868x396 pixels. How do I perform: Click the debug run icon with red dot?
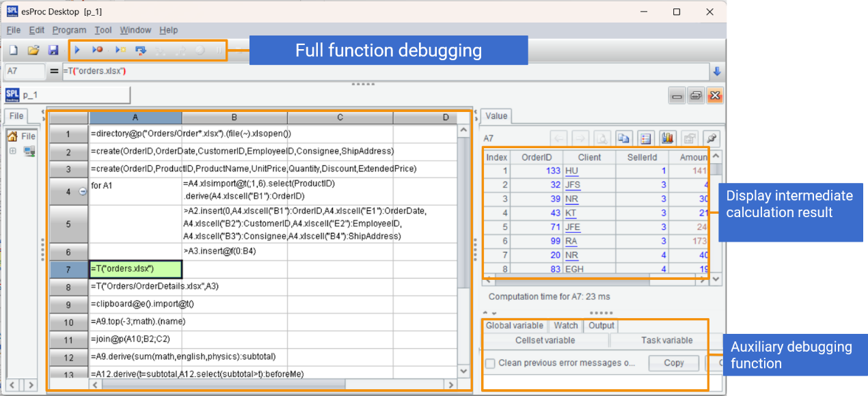pyautogui.click(x=98, y=50)
